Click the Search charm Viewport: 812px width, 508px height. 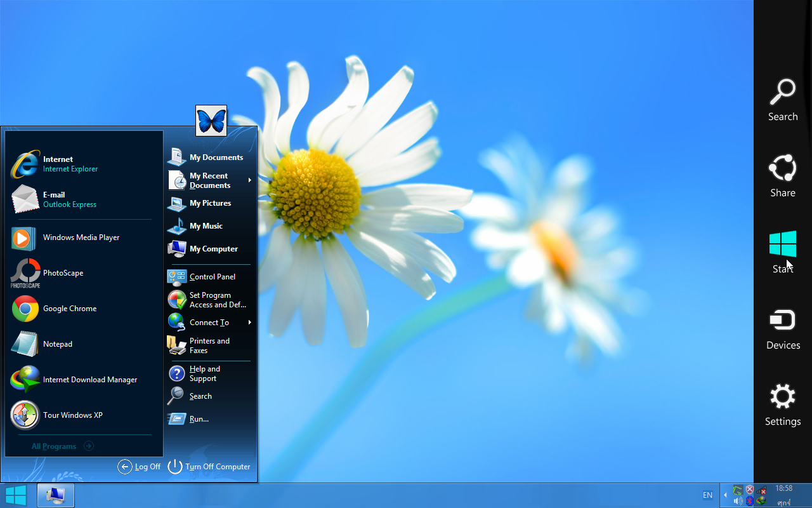tap(783, 100)
